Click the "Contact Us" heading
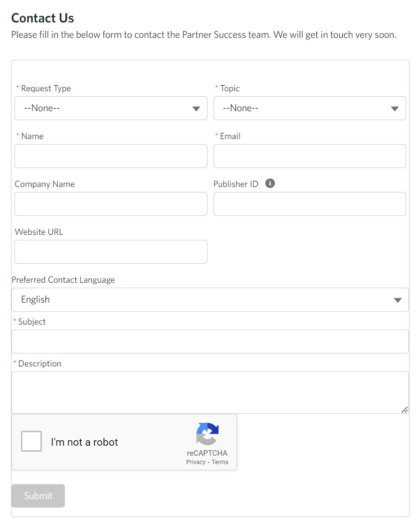 tap(42, 18)
